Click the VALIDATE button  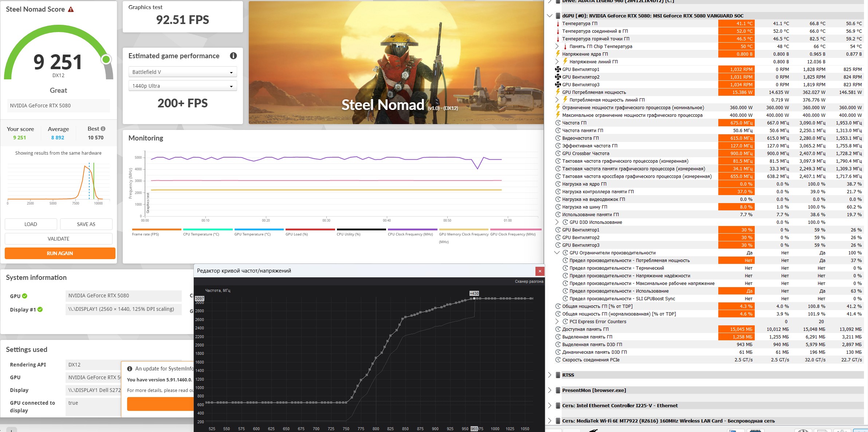coord(59,239)
